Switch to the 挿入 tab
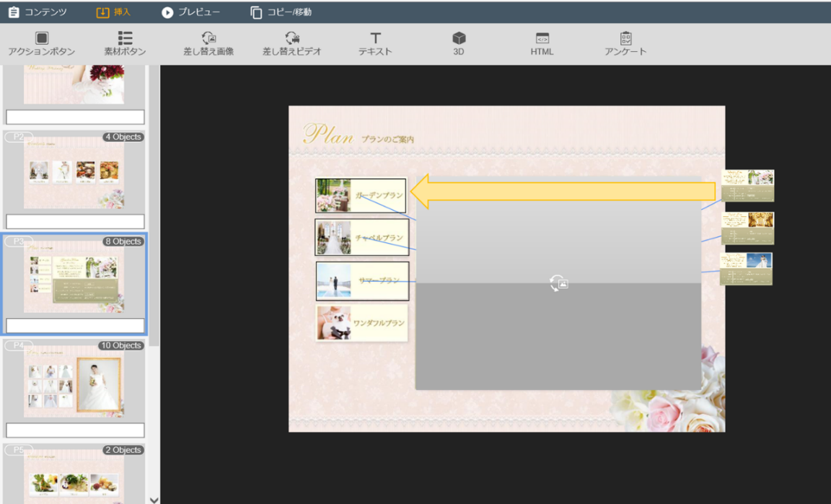831x504 pixels. coord(113,12)
